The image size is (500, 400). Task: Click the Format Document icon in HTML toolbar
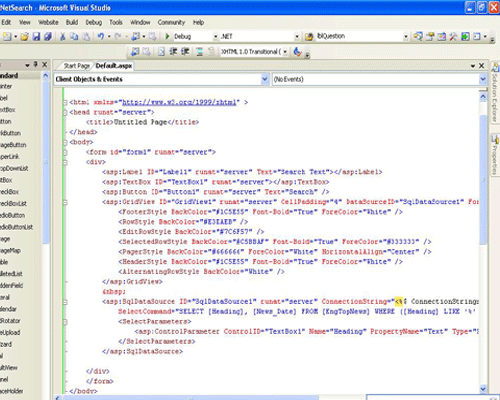161,52
